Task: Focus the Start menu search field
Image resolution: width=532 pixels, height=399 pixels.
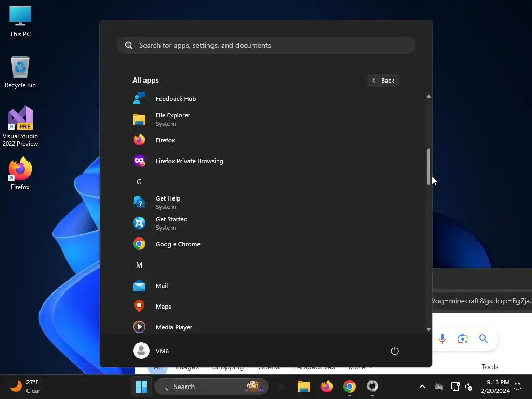Action: (x=265, y=45)
